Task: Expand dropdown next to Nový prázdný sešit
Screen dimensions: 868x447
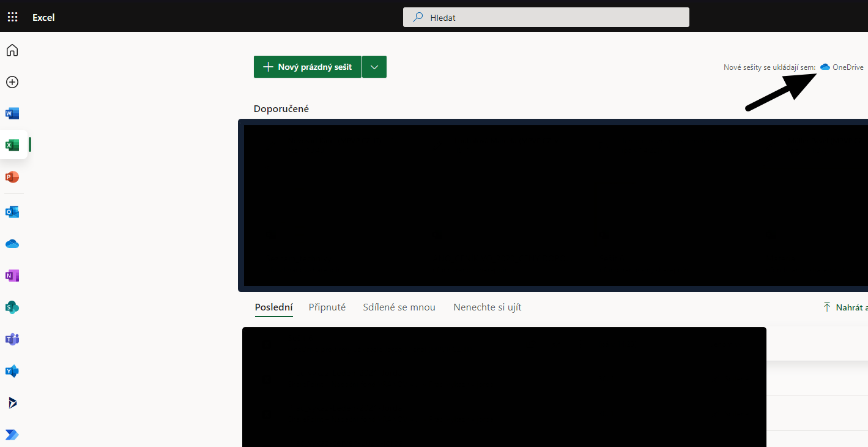Action: [x=374, y=67]
